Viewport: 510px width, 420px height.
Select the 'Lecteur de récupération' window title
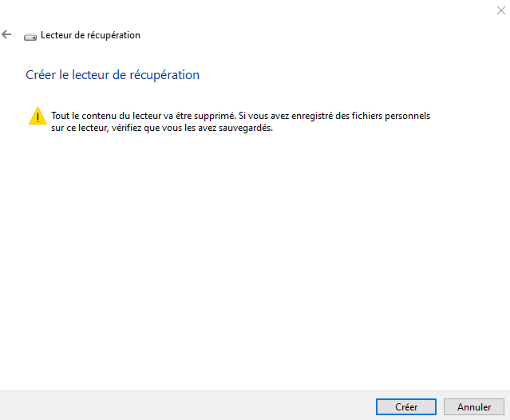pyautogui.click(x=90, y=35)
